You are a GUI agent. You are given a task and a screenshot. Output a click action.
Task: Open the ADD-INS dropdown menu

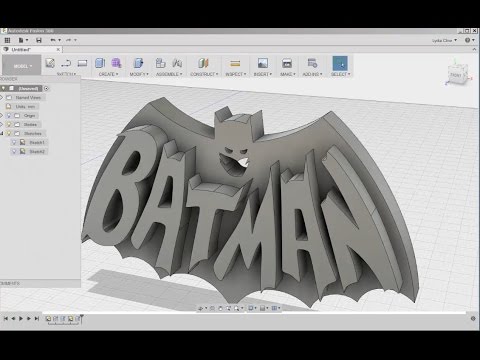point(312,74)
